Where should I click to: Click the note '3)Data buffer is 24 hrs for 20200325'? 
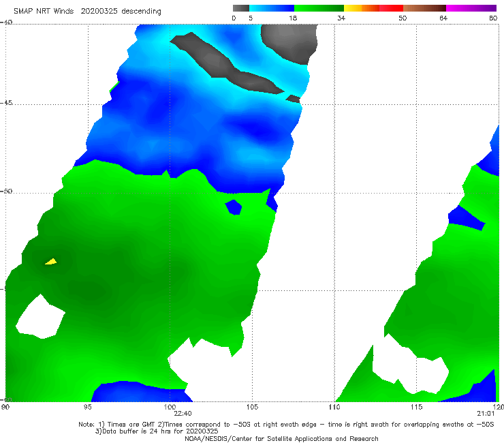pos(157,431)
